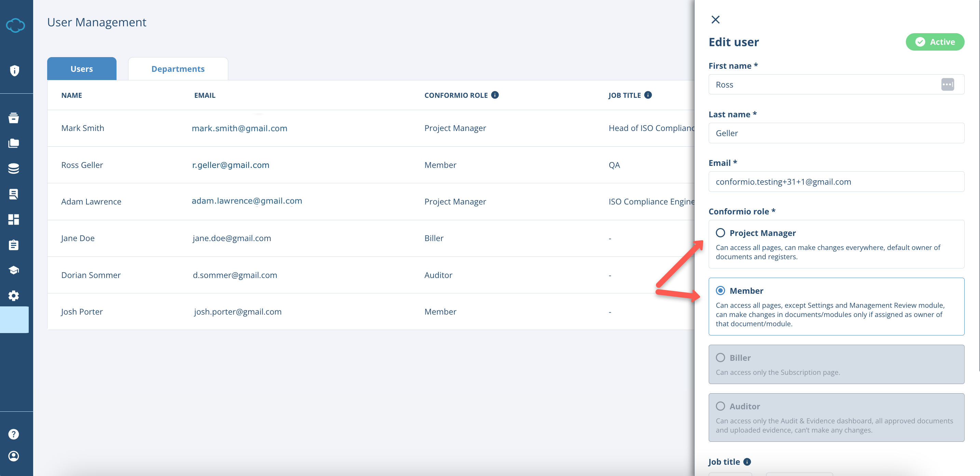Click the help question mark icon

14,434
